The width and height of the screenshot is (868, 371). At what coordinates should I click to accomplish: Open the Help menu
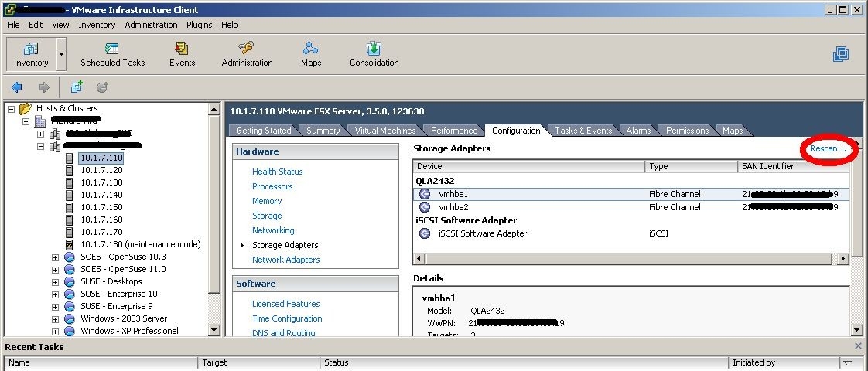pos(230,25)
